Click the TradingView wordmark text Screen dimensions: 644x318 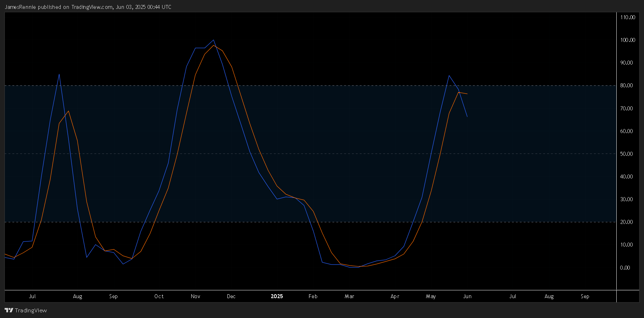click(31, 310)
